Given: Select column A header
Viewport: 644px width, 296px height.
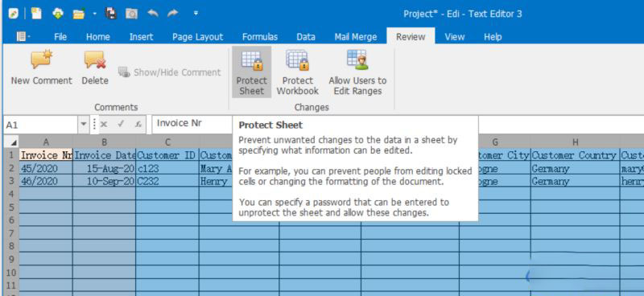Looking at the screenshot, I should (x=46, y=142).
